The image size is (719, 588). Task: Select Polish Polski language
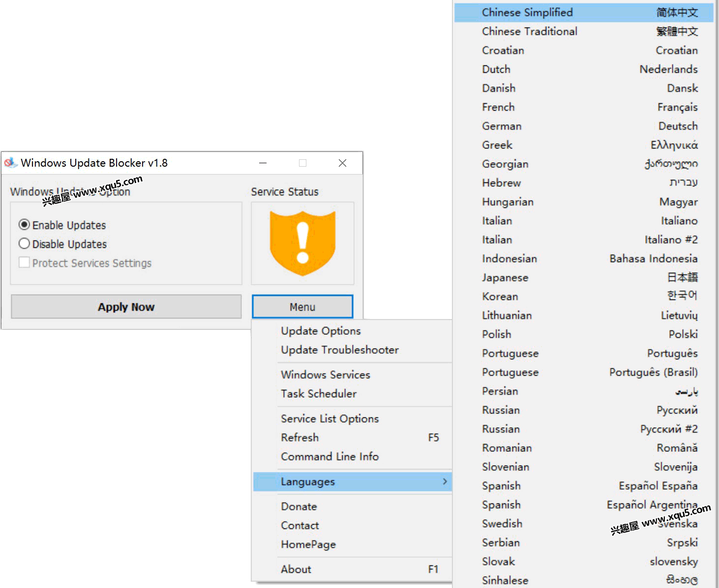[584, 334]
